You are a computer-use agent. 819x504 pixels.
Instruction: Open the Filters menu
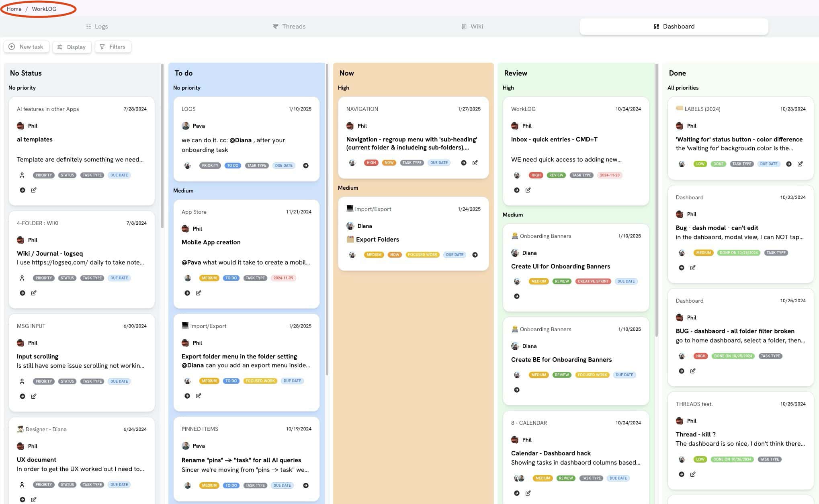click(x=113, y=47)
